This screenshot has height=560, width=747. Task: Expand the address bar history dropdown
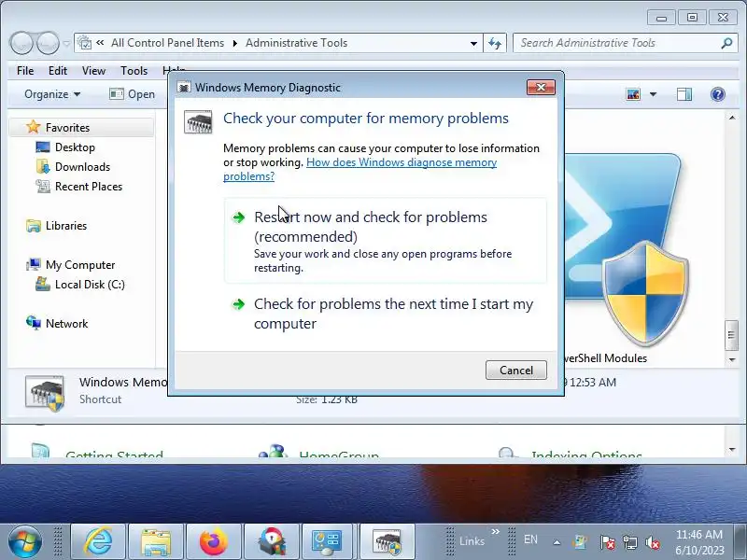tap(473, 43)
